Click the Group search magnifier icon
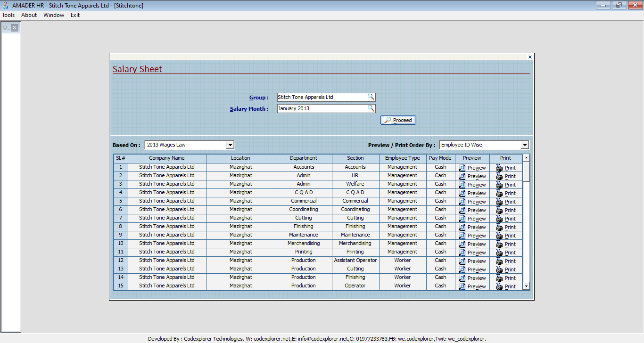This screenshot has height=343, width=644. click(x=371, y=97)
